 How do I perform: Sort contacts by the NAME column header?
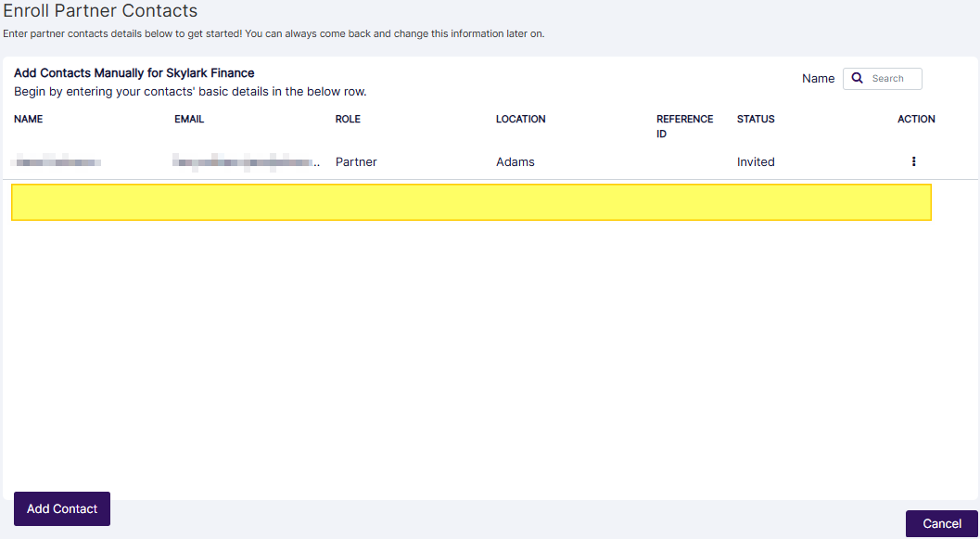click(28, 119)
